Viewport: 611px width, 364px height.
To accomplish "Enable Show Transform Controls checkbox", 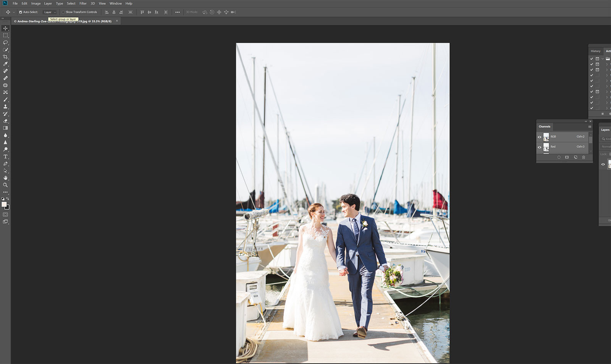I will point(63,12).
